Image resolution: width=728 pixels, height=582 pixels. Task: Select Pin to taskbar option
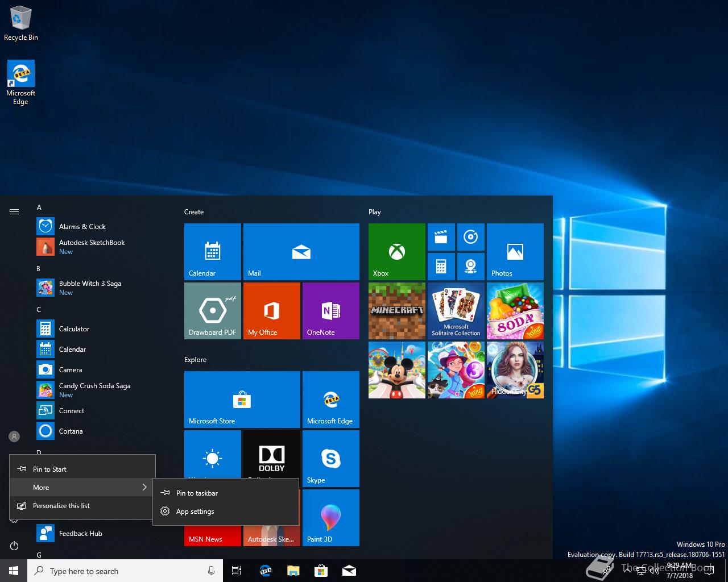[226, 493]
